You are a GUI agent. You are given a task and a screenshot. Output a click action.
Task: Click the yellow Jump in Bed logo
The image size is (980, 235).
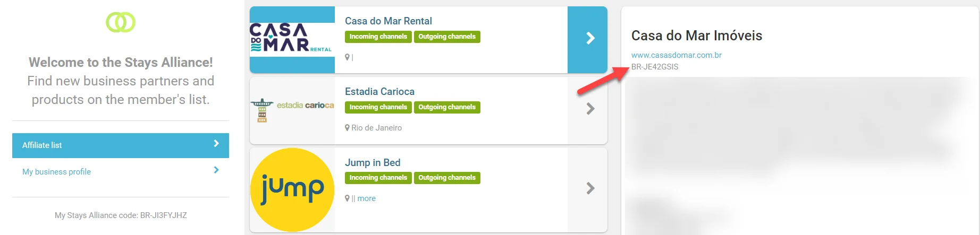tap(292, 189)
